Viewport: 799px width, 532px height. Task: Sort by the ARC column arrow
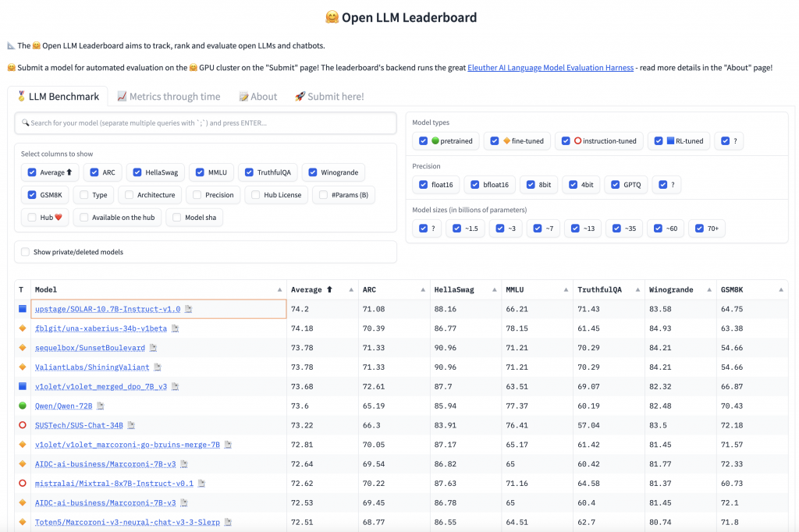tap(423, 290)
